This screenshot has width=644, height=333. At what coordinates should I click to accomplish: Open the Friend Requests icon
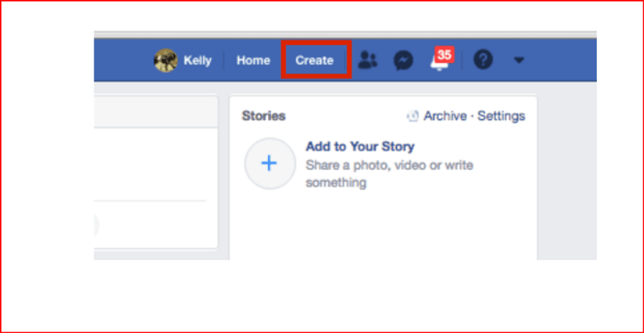point(368,61)
